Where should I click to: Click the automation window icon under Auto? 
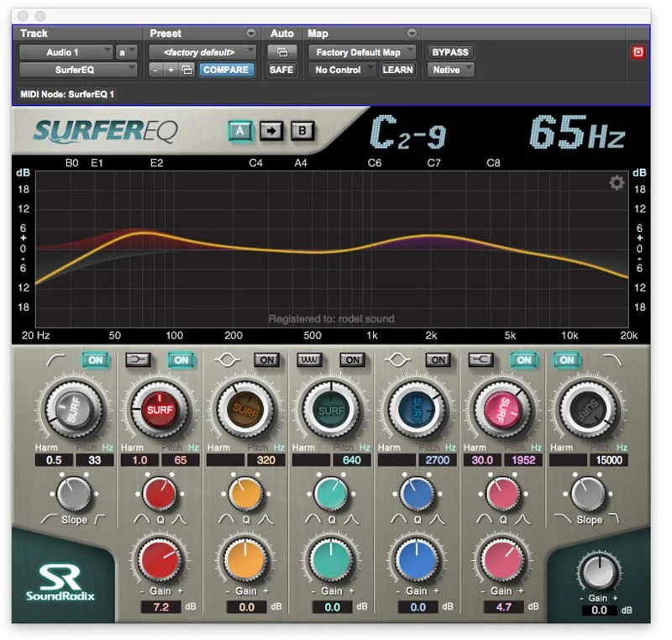coord(282,52)
